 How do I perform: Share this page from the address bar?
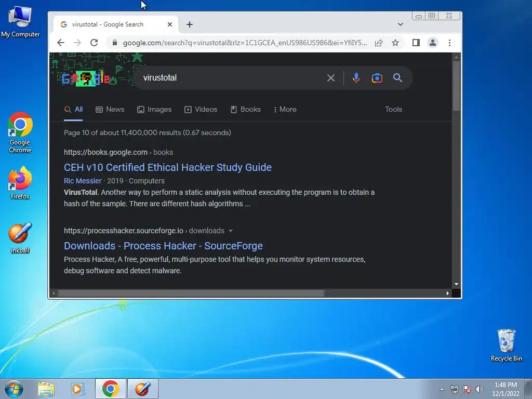tap(379, 43)
